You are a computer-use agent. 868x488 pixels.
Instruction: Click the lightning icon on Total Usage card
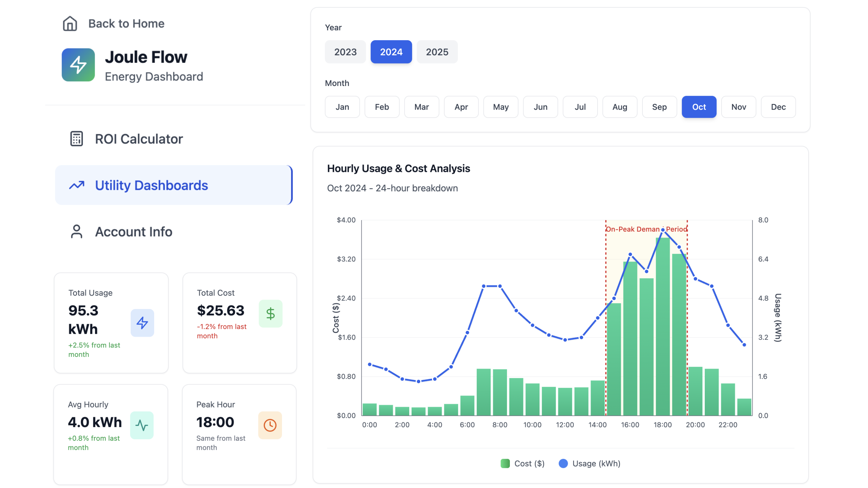pyautogui.click(x=142, y=323)
